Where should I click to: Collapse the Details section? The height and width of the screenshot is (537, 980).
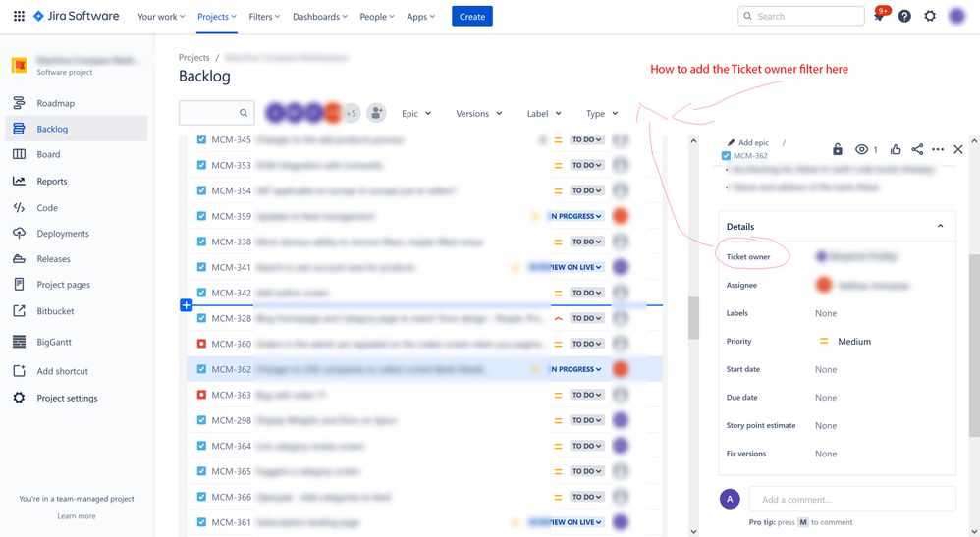point(940,226)
